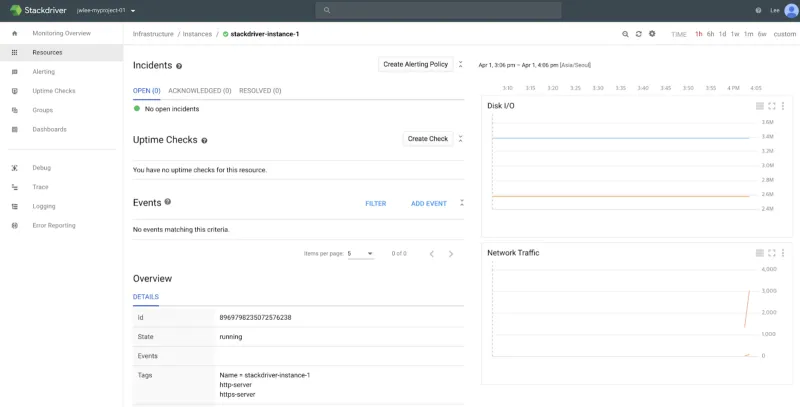Click the Events help icon

167,202
